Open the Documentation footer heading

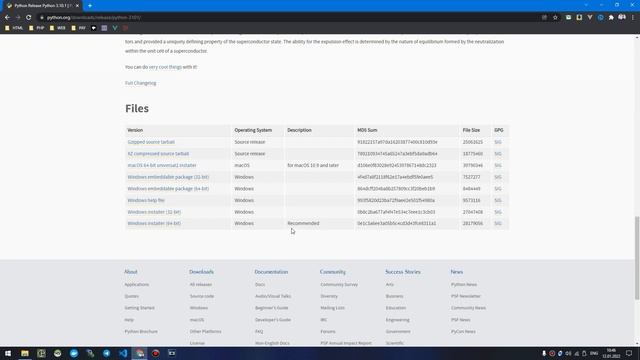[271, 272]
